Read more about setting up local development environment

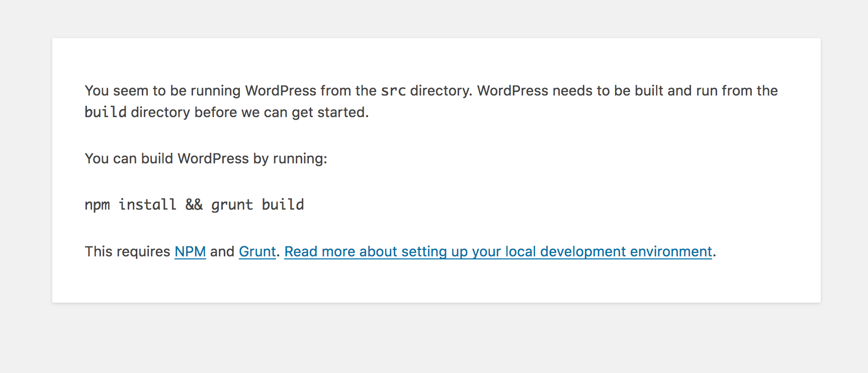tap(498, 251)
